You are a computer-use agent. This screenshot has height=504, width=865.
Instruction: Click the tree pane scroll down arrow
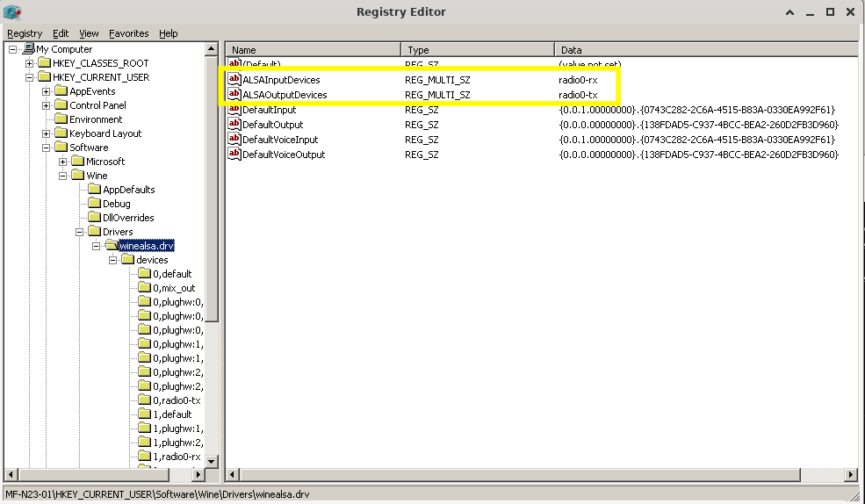[212, 462]
